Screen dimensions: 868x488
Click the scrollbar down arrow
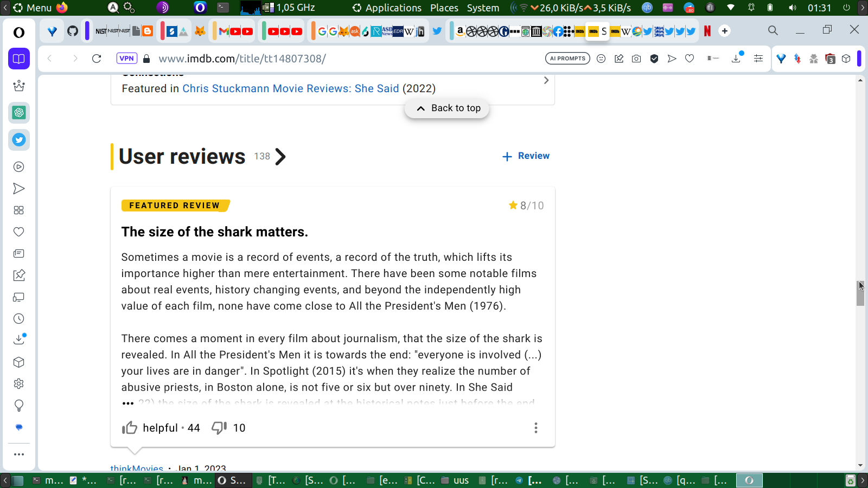point(860,465)
